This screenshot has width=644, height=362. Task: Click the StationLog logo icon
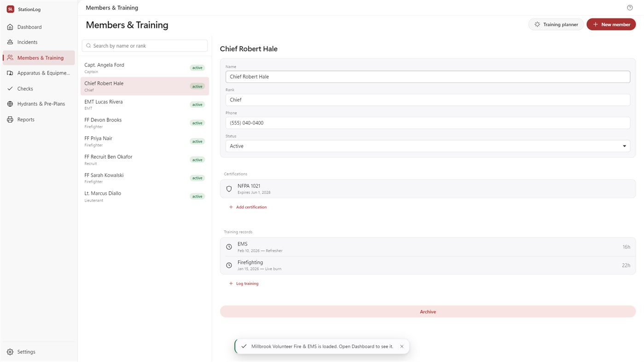[10, 9]
